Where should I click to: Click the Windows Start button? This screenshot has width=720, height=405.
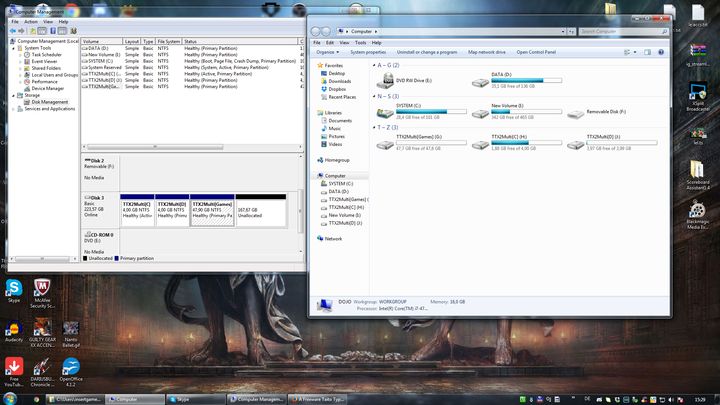click(x=10, y=398)
